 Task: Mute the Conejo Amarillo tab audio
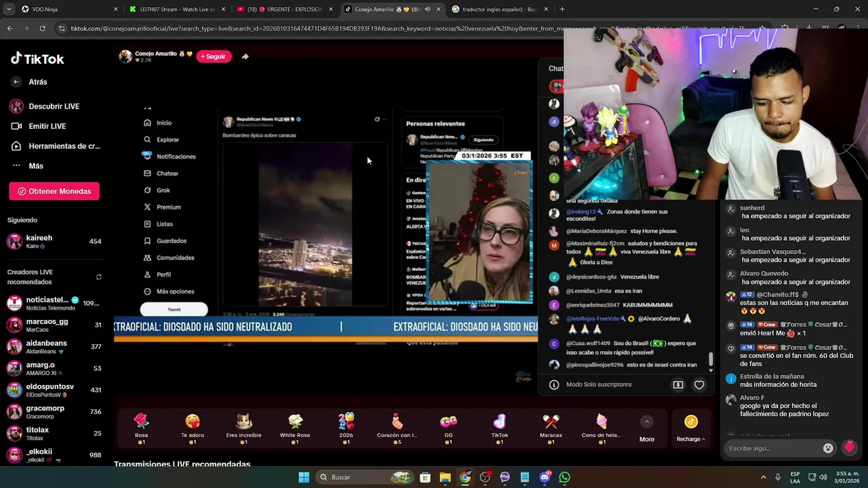pyautogui.click(x=427, y=9)
